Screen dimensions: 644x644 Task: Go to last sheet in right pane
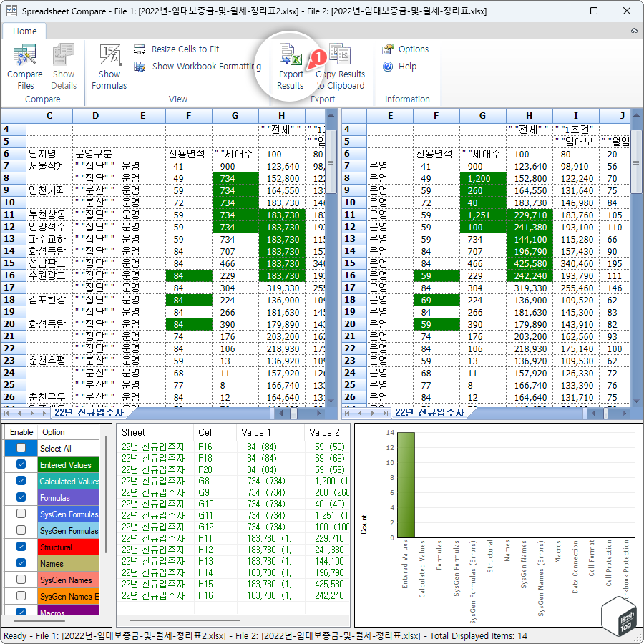385,413
